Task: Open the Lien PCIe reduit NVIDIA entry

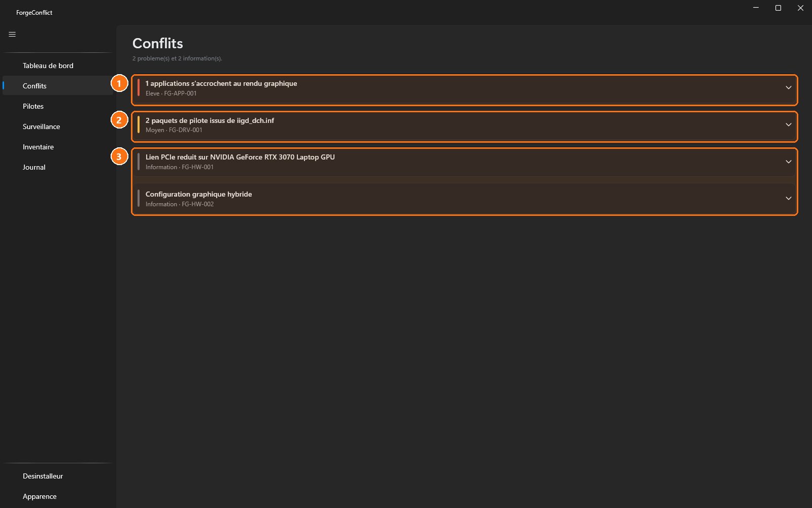Action: (x=464, y=162)
